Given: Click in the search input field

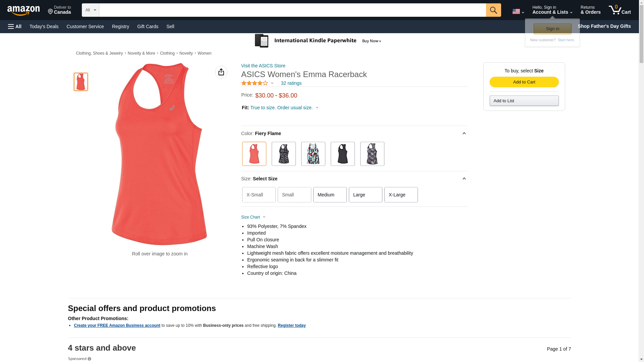Looking at the screenshot, I should point(292,10).
